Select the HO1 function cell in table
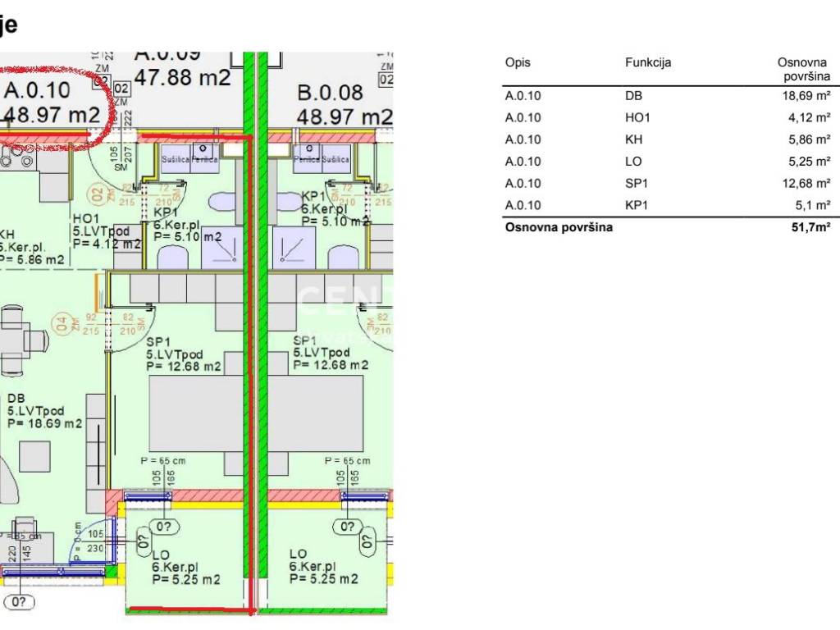The width and height of the screenshot is (840, 630). click(637, 117)
